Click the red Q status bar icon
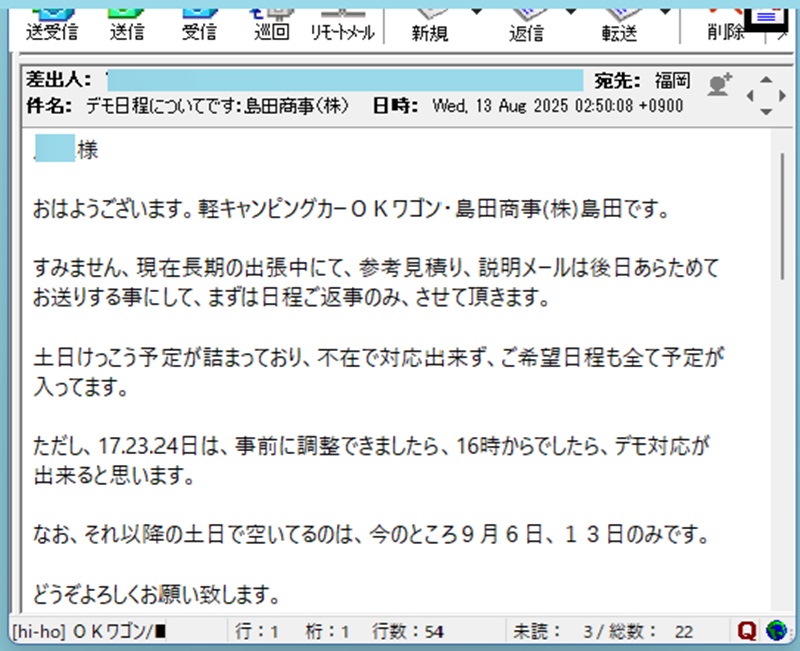 (746, 631)
